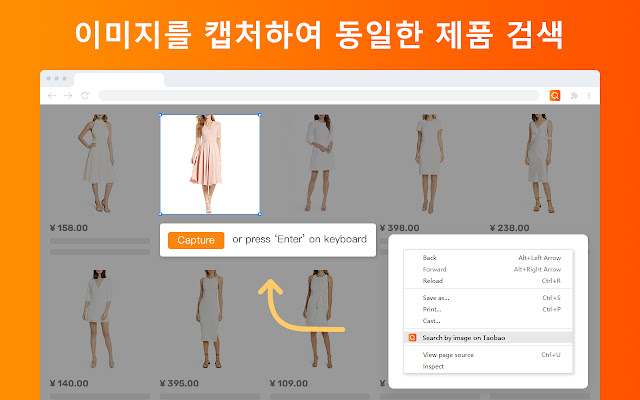
Task: Select Reload in the context menu
Action: pyautogui.click(x=488, y=281)
